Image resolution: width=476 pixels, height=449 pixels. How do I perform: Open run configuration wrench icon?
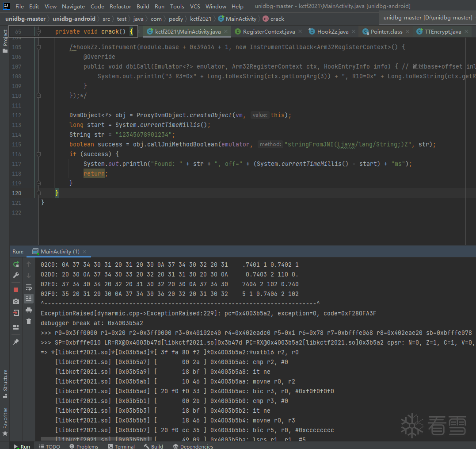16,276
